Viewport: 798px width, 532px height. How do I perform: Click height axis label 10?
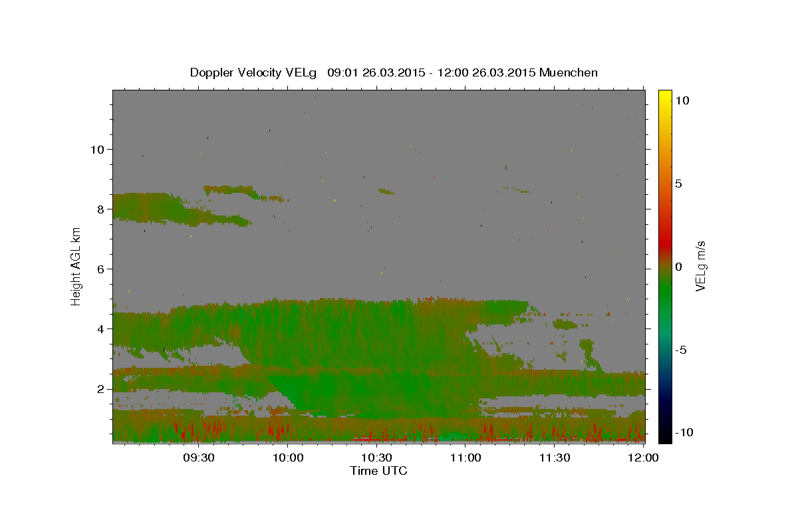click(97, 149)
